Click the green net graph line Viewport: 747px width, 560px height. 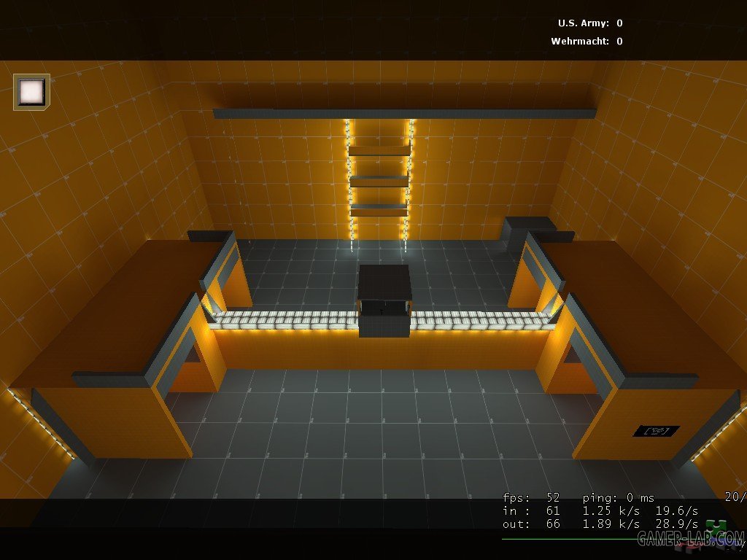click(x=569, y=539)
